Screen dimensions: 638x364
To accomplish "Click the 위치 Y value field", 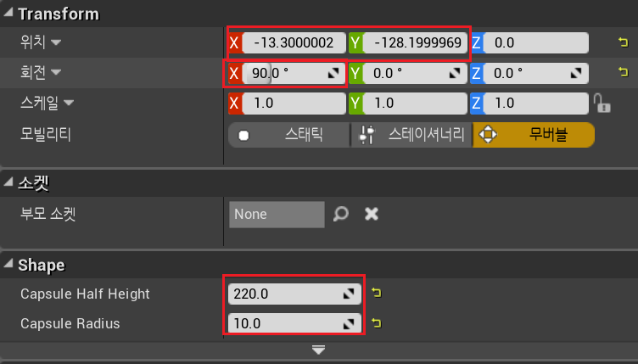I will point(415,42).
